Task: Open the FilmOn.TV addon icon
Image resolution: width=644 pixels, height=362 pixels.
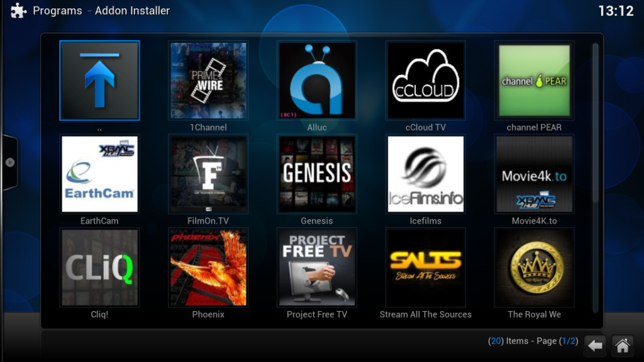Action: pos(208,174)
